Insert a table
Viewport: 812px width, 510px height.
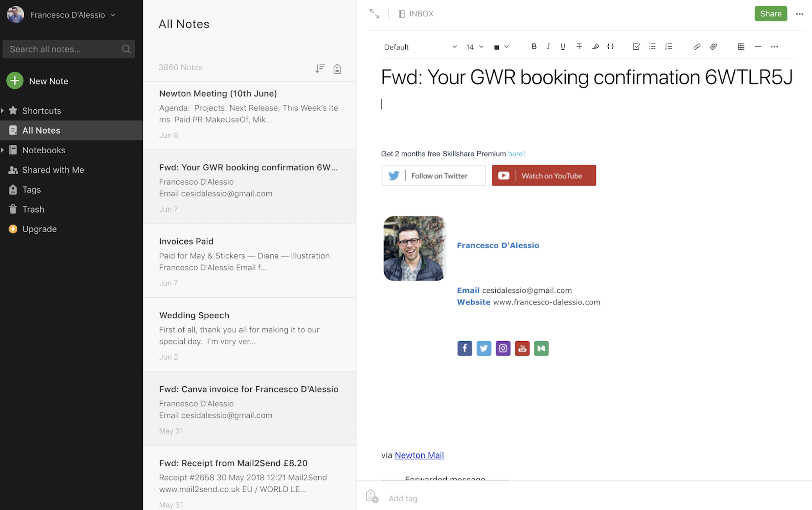pyautogui.click(x=741, y=47)
